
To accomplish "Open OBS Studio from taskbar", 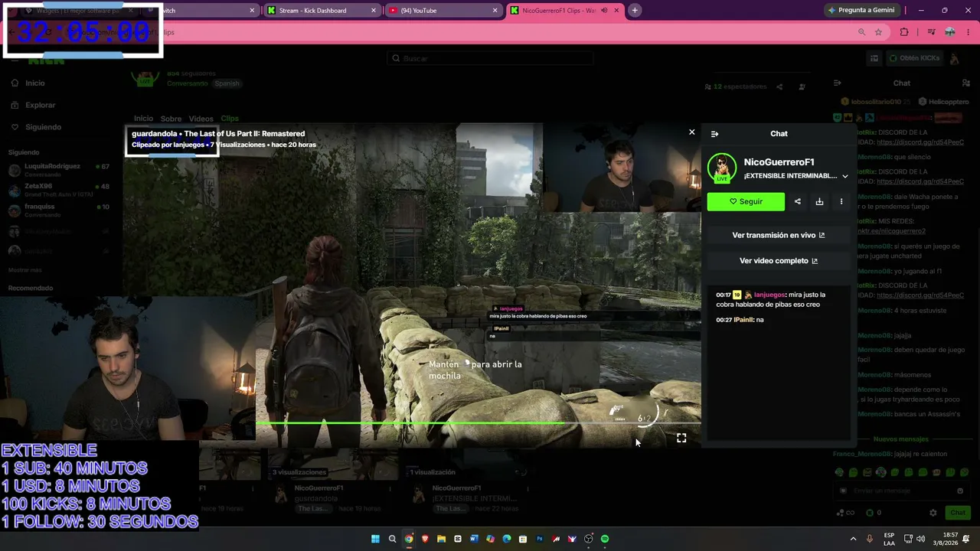I will (x=588, y=539).
